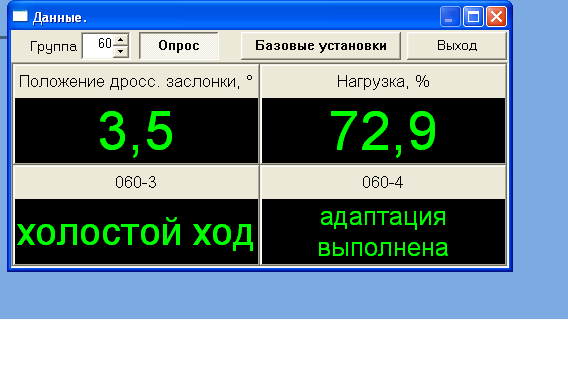Select the 3,5 throttle position readout
This screenshot has width=568, height=384.
tap(136, 131)
